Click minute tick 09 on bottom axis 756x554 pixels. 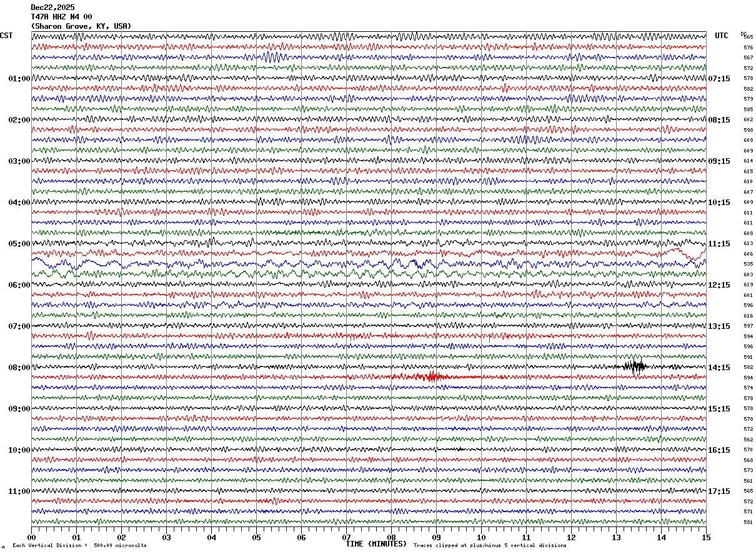tap(436, 537)
